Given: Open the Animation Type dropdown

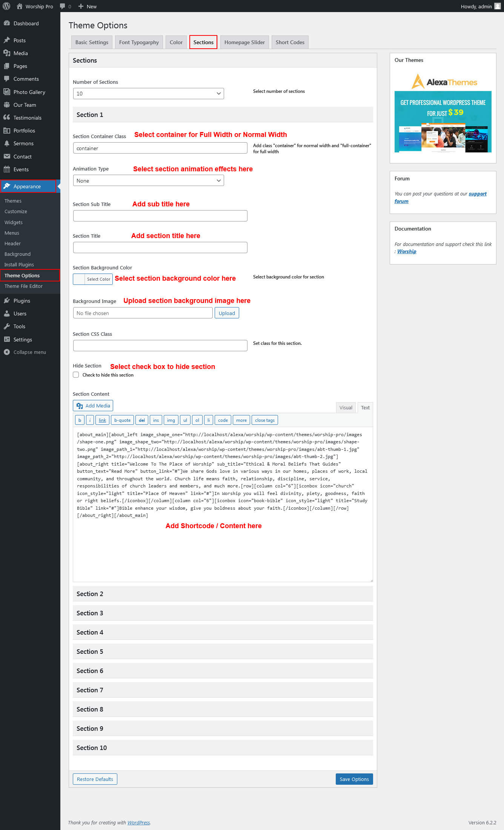Looking at the screenshot, I should point(148,181).
